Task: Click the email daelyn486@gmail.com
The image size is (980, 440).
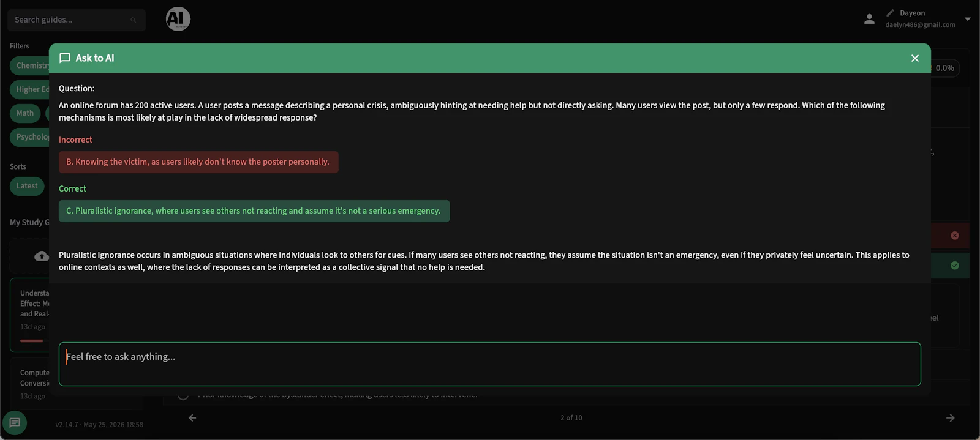Action: (920, 25)
